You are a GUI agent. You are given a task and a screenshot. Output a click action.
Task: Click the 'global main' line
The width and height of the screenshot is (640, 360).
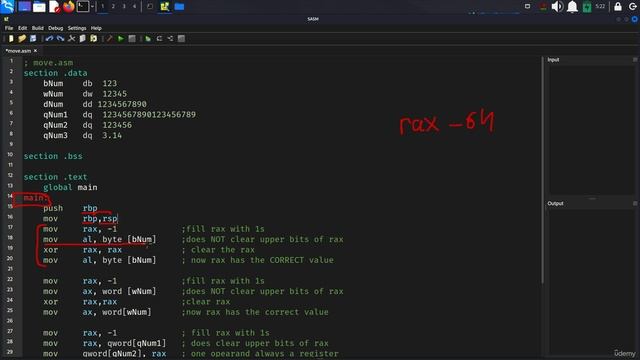coord(70,187)
